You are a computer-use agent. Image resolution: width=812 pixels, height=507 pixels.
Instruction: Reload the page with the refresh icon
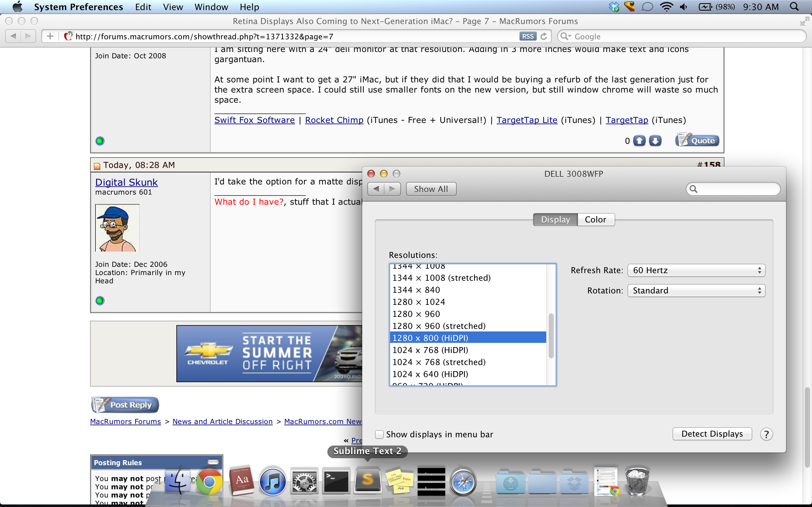[x=544, y=36]
